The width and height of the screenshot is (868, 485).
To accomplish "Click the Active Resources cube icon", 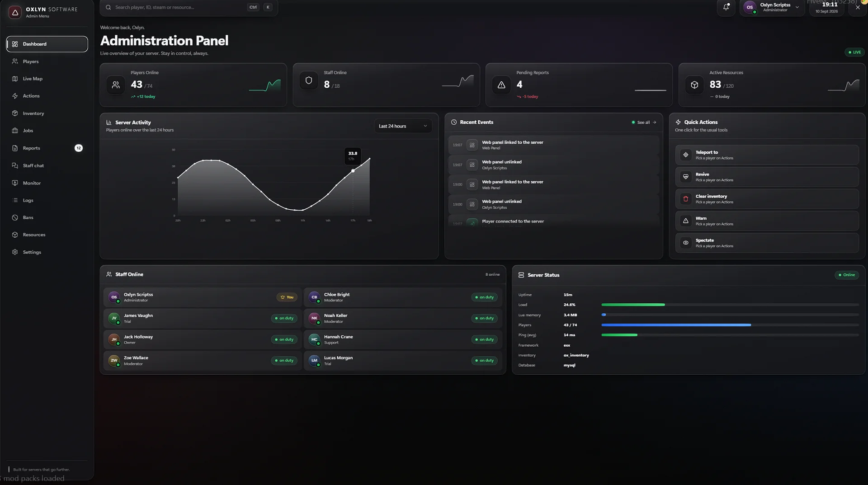I will (x=694, y=85).
